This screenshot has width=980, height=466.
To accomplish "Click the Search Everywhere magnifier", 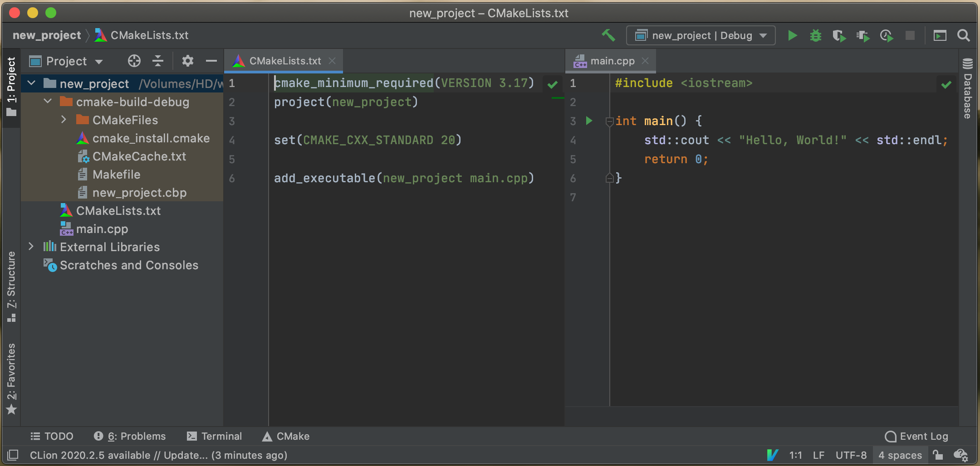I will [963, 35].
